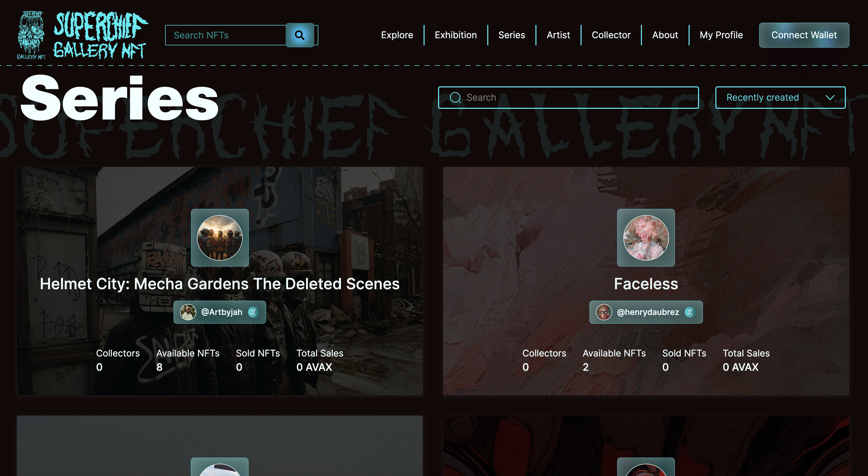Go to the Exhibition page

point(456,35)
